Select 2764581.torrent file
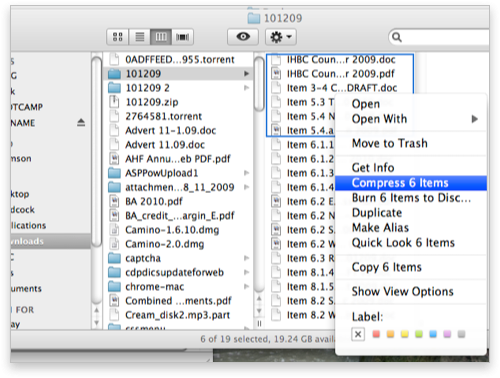 tap(163, 116)
